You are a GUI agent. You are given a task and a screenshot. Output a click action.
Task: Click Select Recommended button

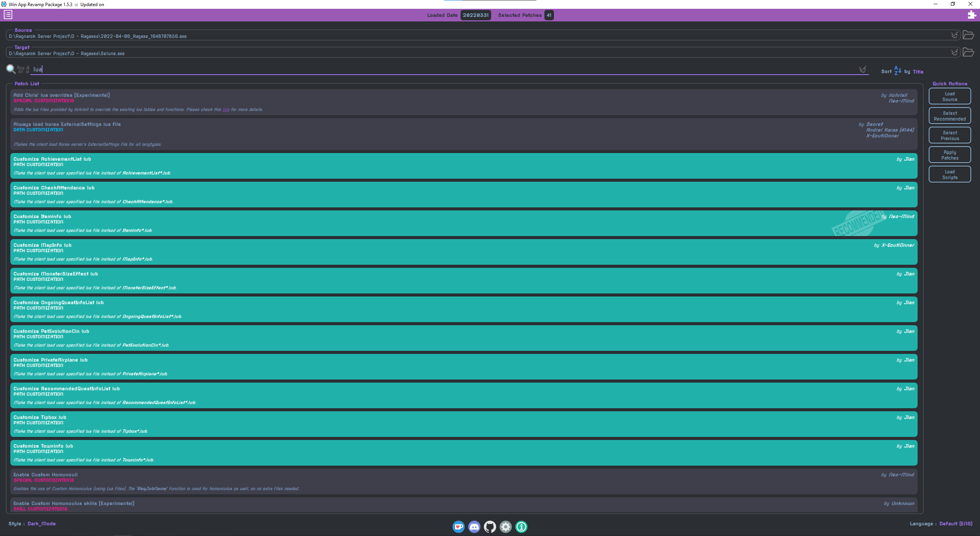click(950, 116)
